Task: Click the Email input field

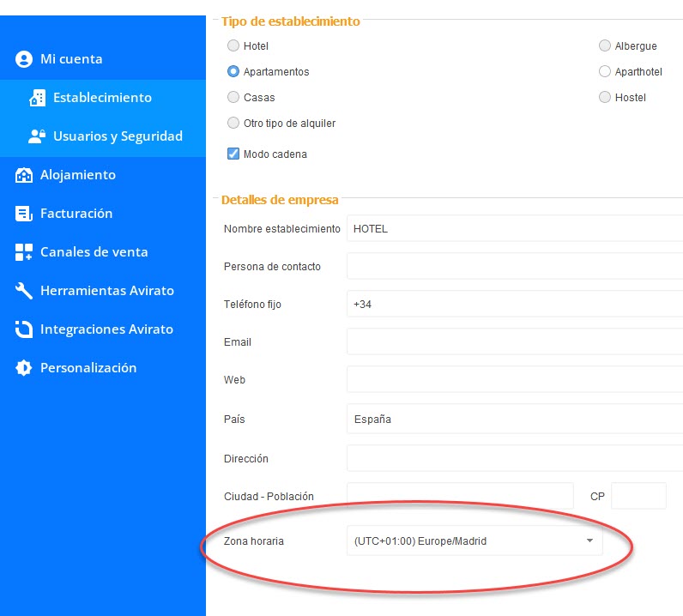Action: (x=515, y=342)
